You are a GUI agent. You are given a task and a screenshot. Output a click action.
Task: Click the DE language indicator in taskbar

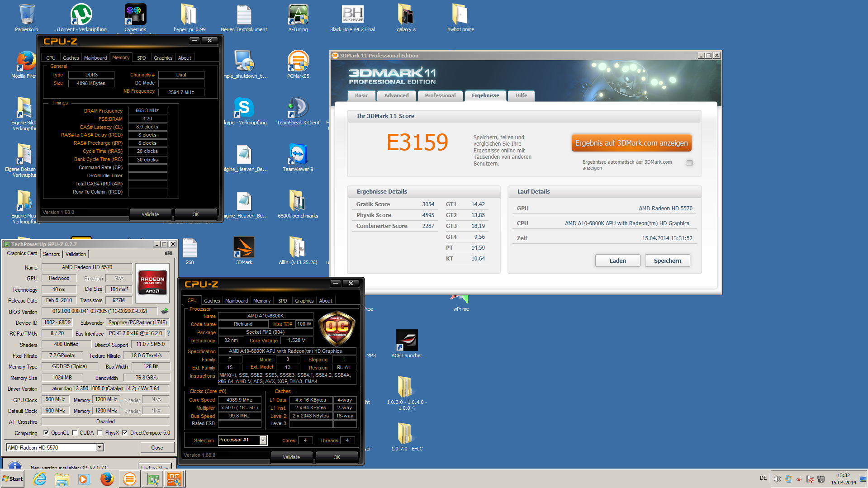[x=763, y=478]
